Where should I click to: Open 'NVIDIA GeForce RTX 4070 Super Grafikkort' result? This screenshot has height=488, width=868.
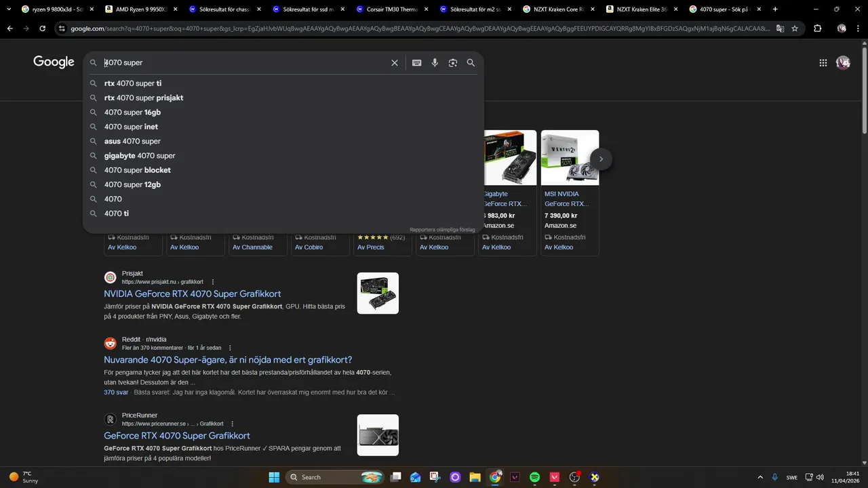tap(193, 294)
